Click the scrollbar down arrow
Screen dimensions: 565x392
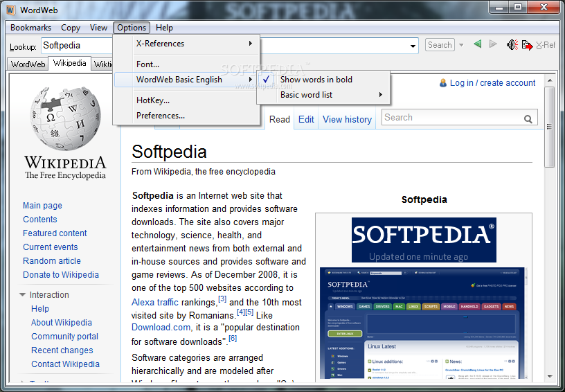click(550, 377)
